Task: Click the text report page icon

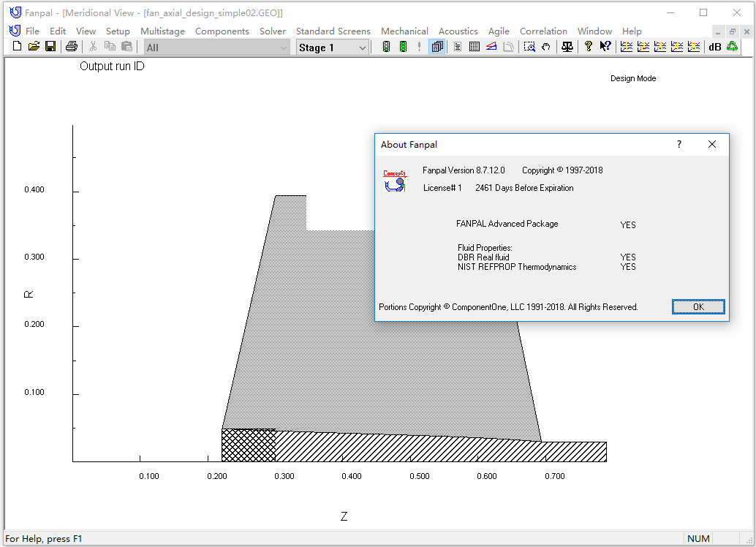Action: 458,47
